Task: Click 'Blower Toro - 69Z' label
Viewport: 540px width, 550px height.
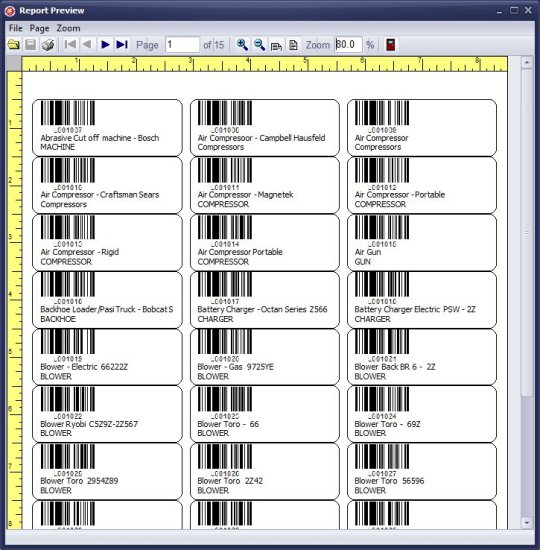Action: tap(387, 424)
